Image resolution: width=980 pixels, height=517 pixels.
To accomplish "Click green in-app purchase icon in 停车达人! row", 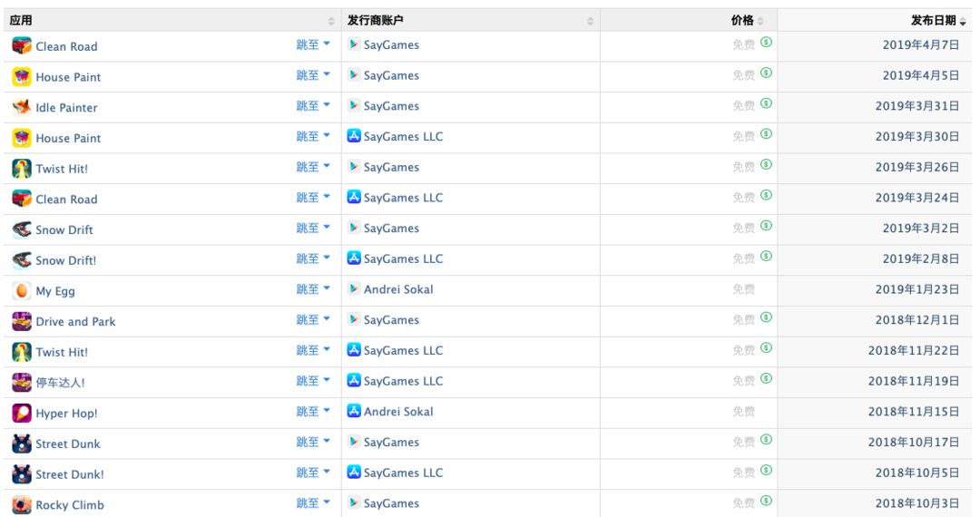I will pyautogui.click(x=766, y=378).
